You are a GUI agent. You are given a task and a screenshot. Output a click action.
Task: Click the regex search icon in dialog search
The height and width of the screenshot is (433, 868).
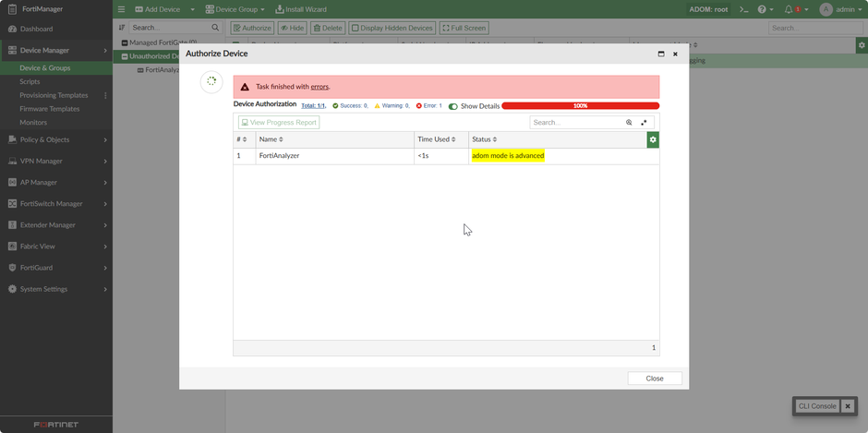[x=629, y=123]
